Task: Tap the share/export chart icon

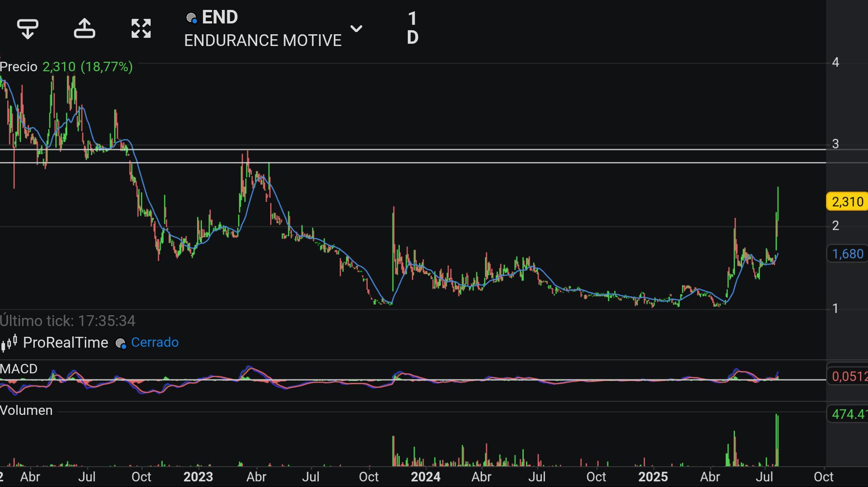Action: pos(84,29)
